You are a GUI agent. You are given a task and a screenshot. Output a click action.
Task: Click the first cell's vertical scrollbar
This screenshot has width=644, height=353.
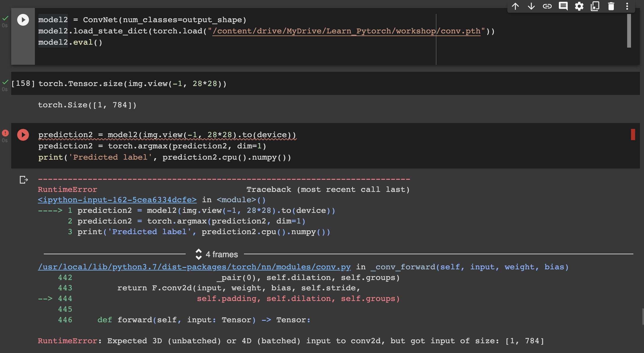(x=629, y=31)
